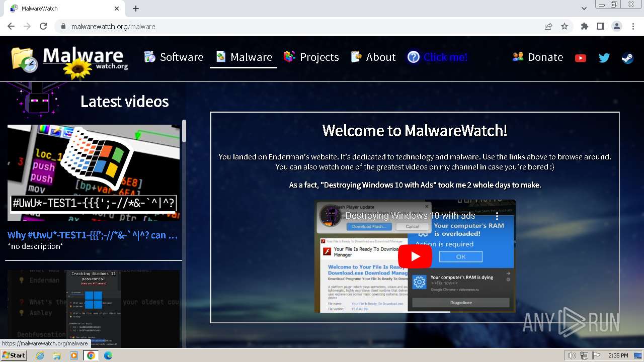Image resolution: width=644 pixels, height=362 pixels.
Task: Close the MalwareWatch tab
Action: [x=117, y=9]
